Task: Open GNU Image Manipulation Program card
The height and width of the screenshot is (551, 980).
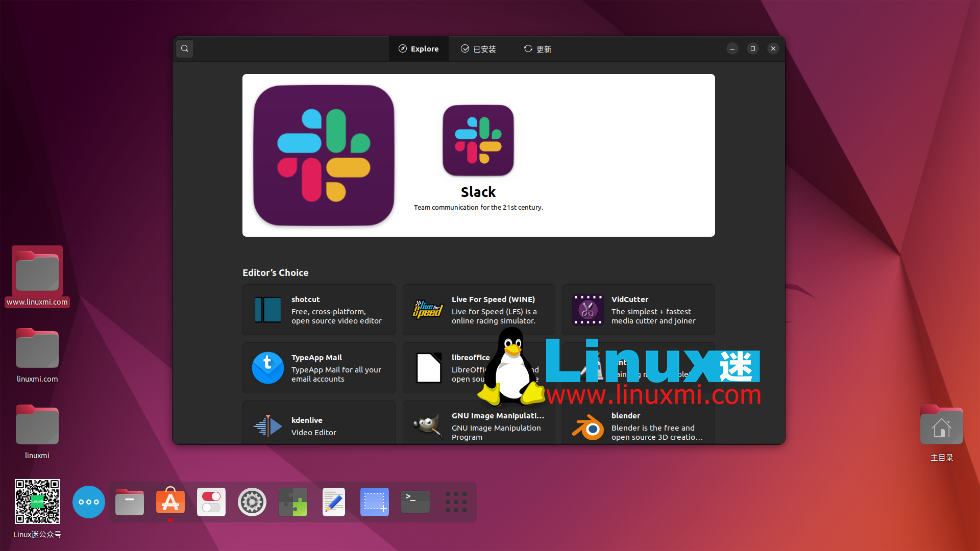Action: 479,422
